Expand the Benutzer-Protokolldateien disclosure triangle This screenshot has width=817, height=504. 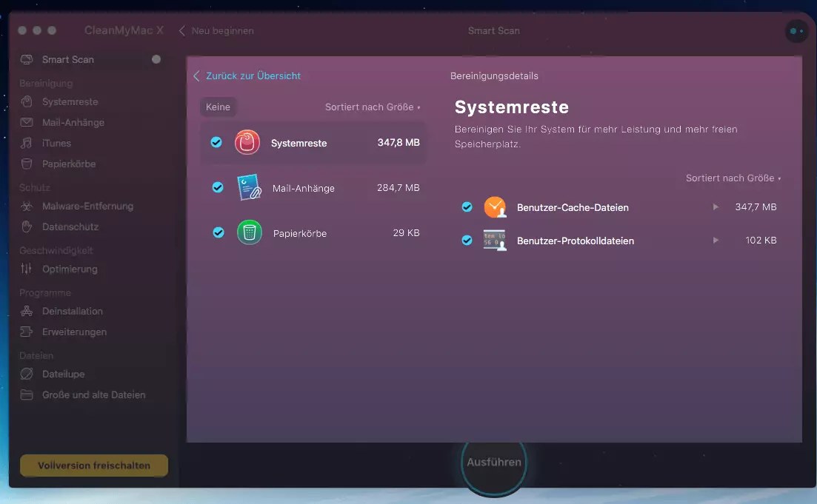[x=716, y=240]
